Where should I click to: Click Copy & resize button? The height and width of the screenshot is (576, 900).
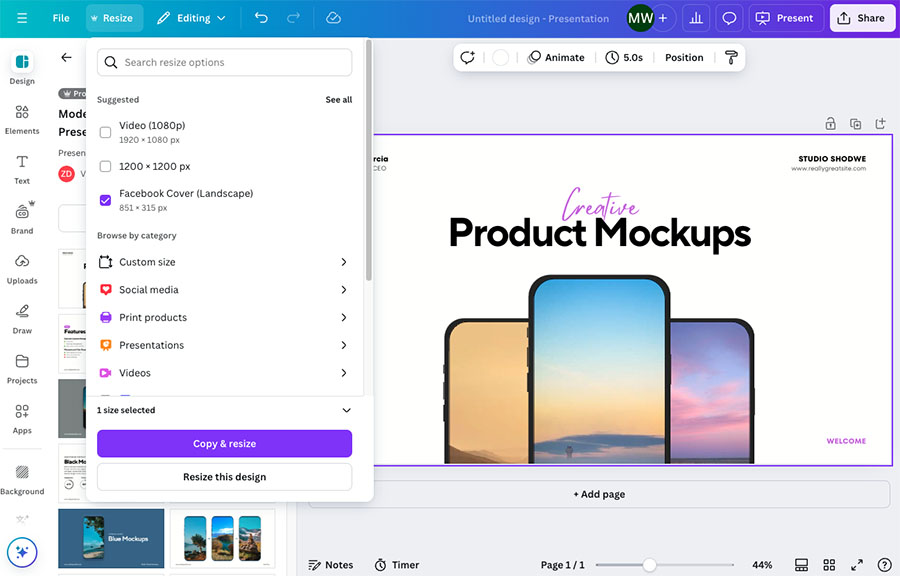click(x=224, y=443)
